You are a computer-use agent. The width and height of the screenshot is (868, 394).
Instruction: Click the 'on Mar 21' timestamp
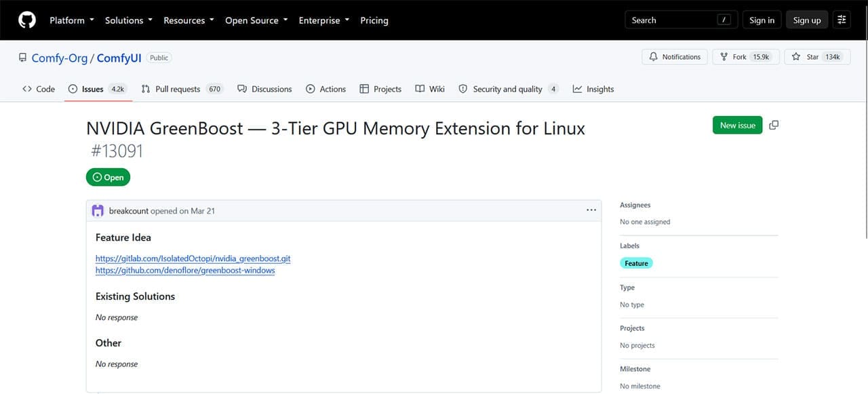[197, 211]
